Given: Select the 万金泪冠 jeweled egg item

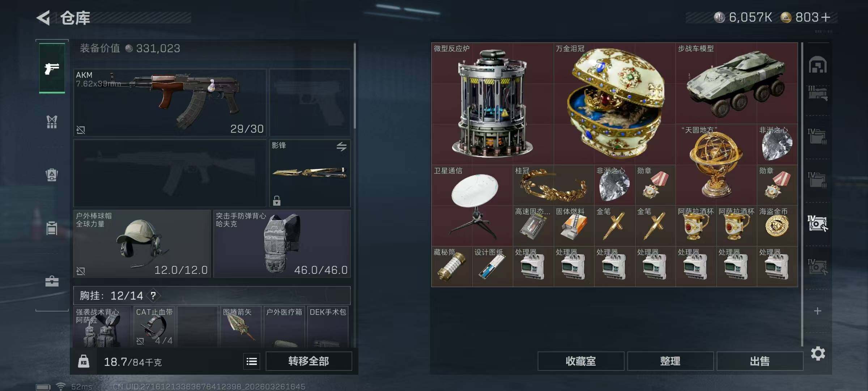Looking at the screenshot, I should pos(614,104).
